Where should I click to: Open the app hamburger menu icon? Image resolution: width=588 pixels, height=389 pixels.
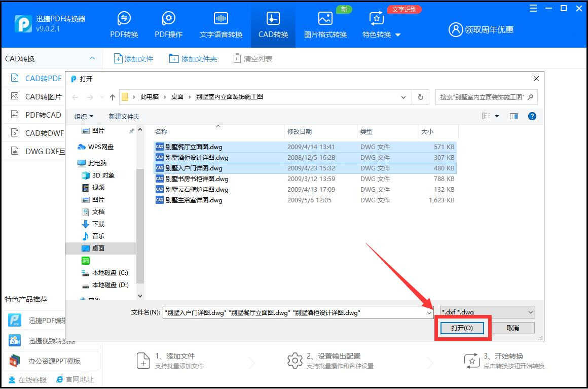click(x=533, y=8)
